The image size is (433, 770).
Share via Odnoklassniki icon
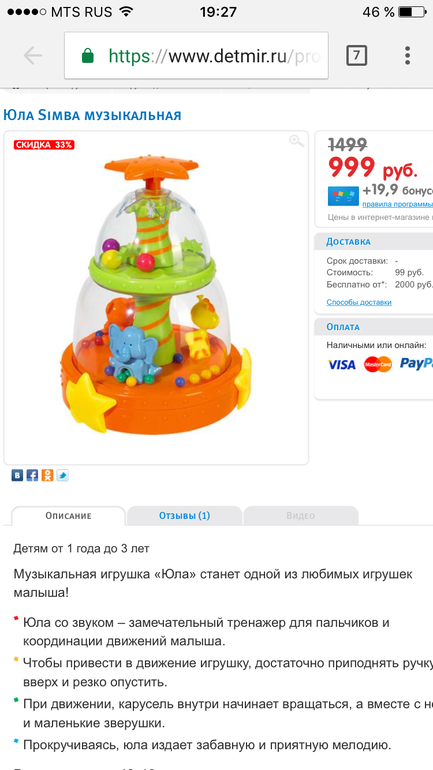47,475
